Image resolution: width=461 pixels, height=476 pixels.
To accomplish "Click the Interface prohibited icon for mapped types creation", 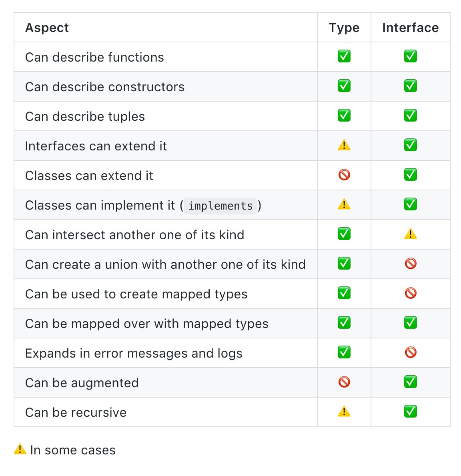I will click(x=411, y=293).
